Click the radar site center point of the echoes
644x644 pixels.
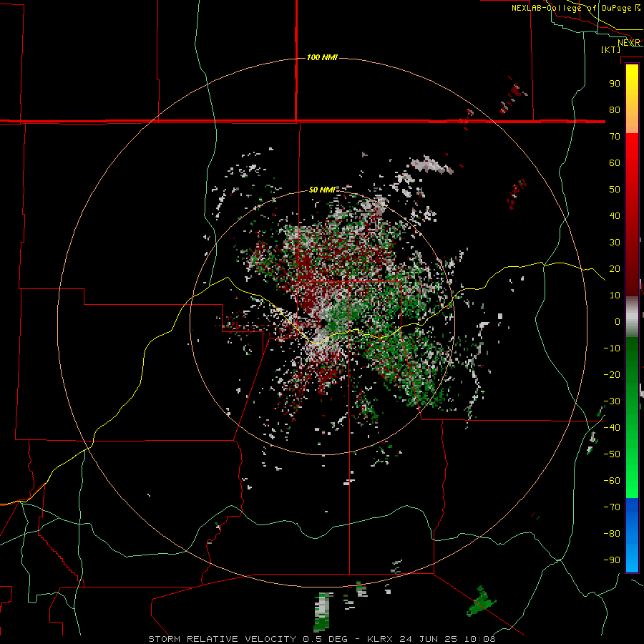324,323
